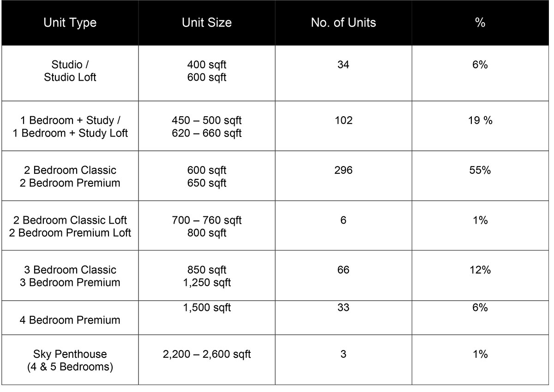Select the 2,200 – 2,600 sqft cell

tap(207, 360)
